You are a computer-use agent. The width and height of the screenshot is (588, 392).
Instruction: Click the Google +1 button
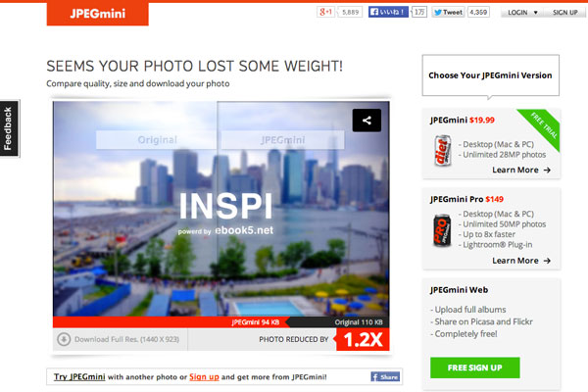pyautogui.click(x=326, y=12)
